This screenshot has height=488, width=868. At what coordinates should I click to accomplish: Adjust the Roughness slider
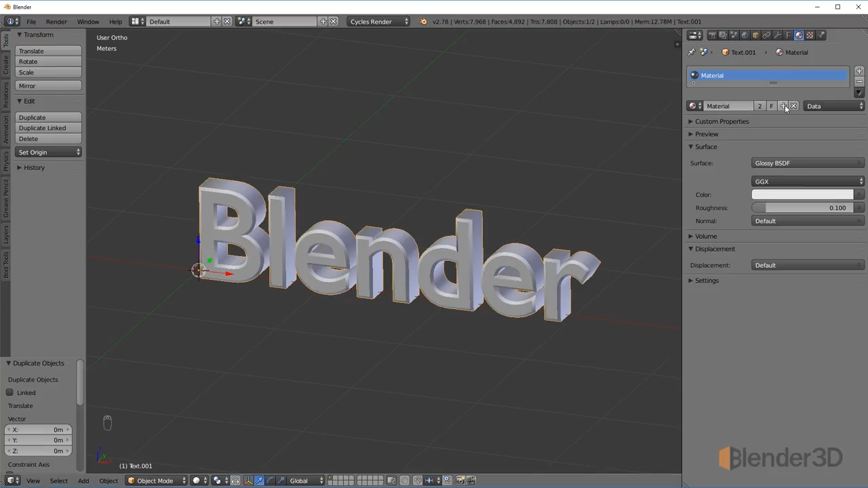(802, 208)
